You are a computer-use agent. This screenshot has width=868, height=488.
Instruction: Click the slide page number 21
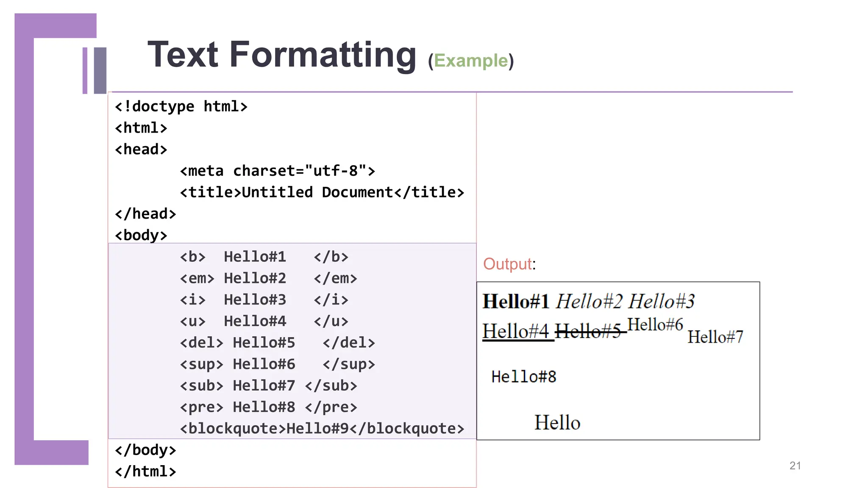pyautogui.click(x=795, y=466)
